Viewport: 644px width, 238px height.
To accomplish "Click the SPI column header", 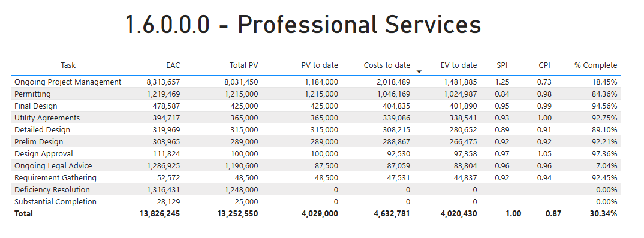I will (502, 65).
